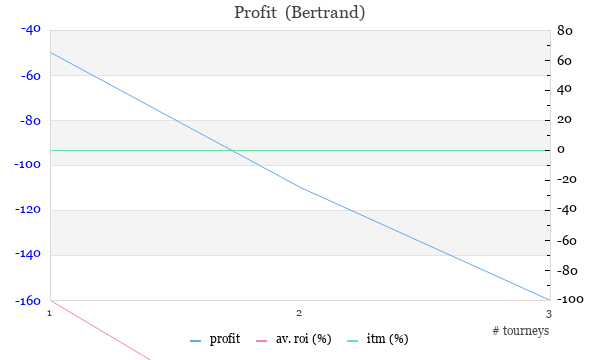Click the green itm legend marker
The height and width of the screenshot is (360, 600).
coord(352,340)
